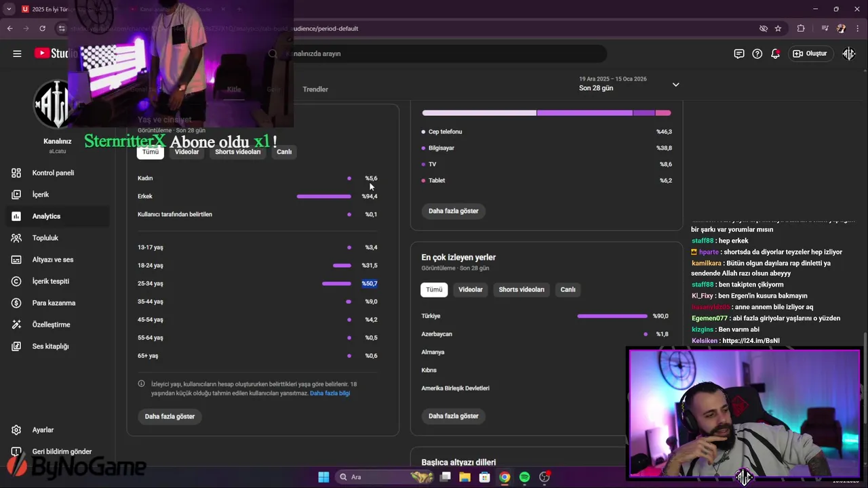Click the Türkiye percentage bar
868x488 pixels.
pyautogui.click(x=612, y=316)
